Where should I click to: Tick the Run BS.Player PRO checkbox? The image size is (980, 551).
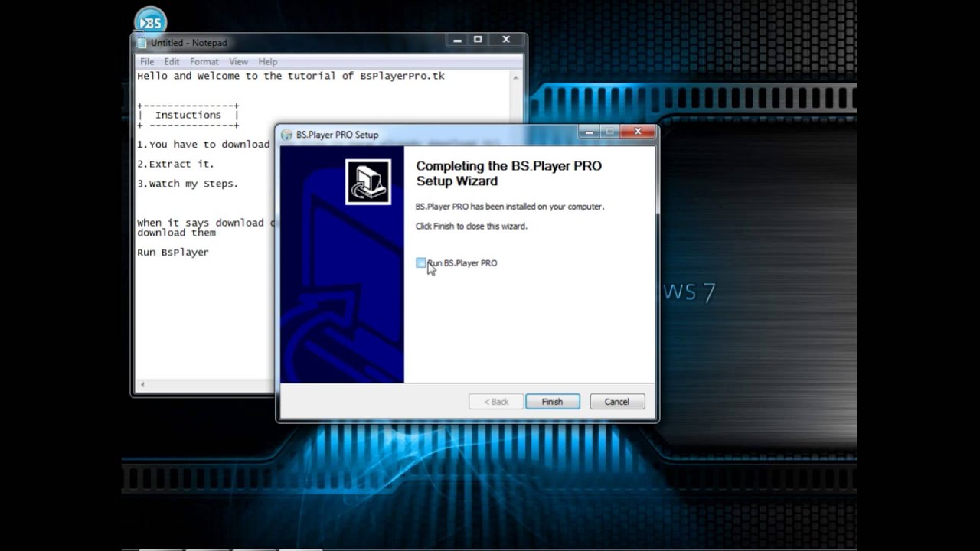click(x=421, y=262)
